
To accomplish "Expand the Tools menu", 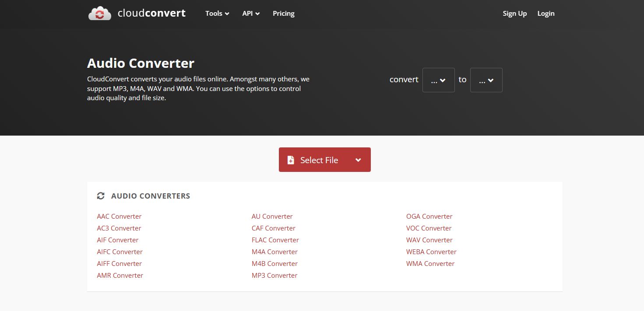I will pyautogui.click(x=217, y=14).
